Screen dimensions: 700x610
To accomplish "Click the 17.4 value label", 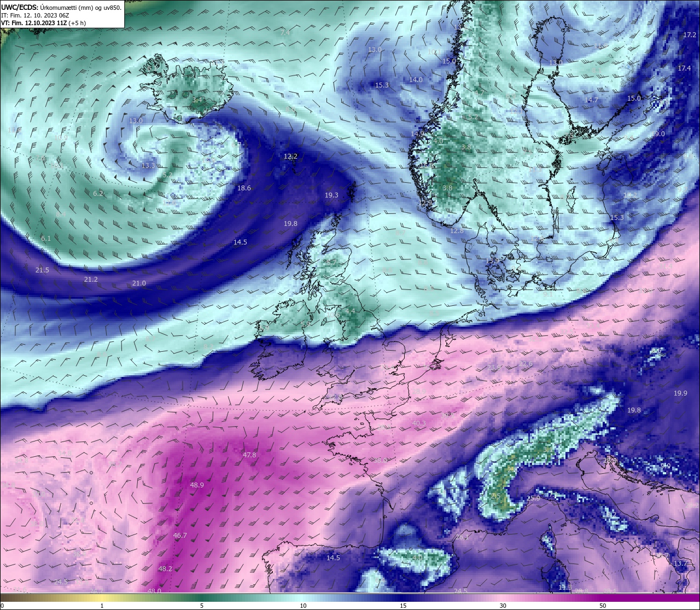I will tap(684, 68).
